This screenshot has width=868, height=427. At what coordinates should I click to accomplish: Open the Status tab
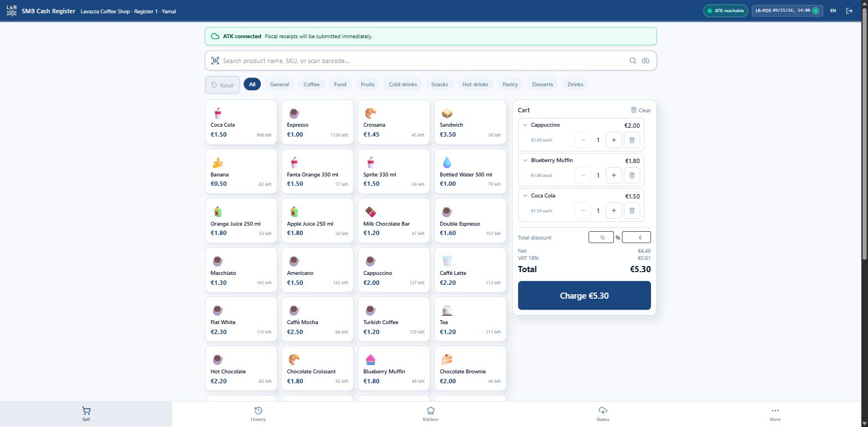point(603,414)
